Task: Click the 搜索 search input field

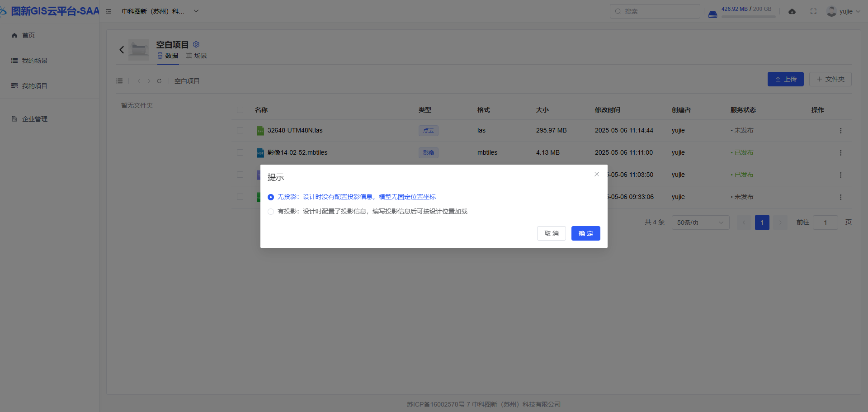Action: [656, 11]
